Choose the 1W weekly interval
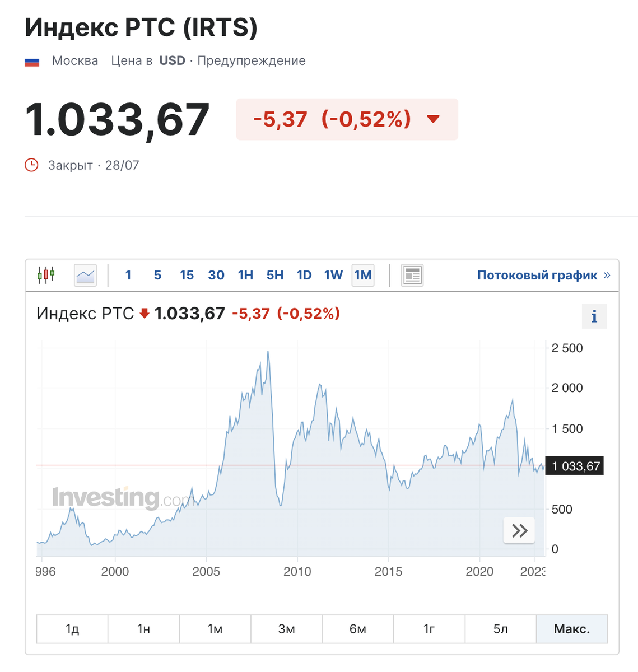Image resolution: width=638 pixels, height=672 pixels. pos(333,275)
